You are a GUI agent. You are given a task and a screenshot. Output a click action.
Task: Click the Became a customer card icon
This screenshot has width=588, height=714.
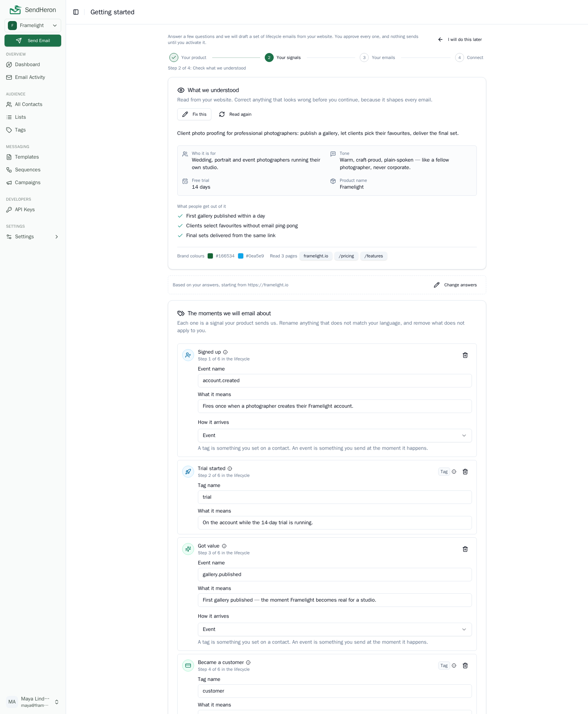click(188, 666)
